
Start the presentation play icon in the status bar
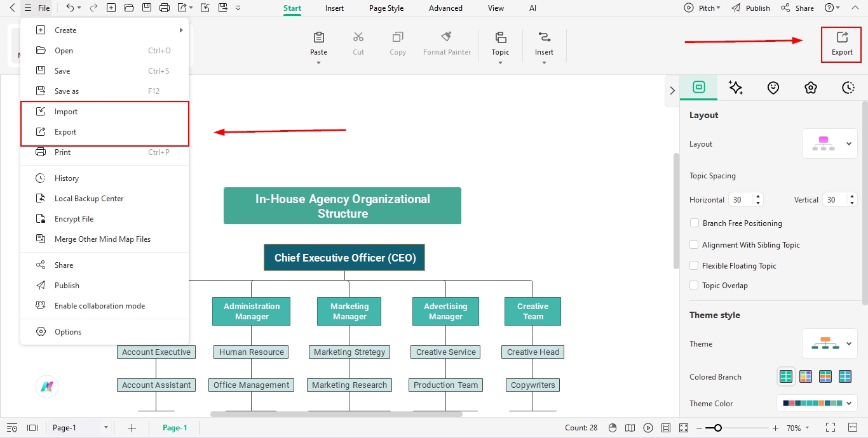[648, 427]
